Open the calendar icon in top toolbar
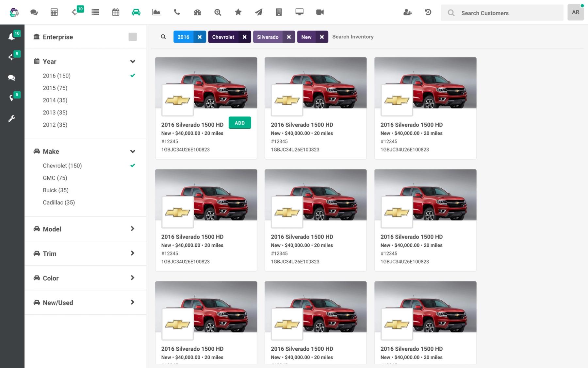588x368 pixels. pyautogui.click(x=116, y=12)
